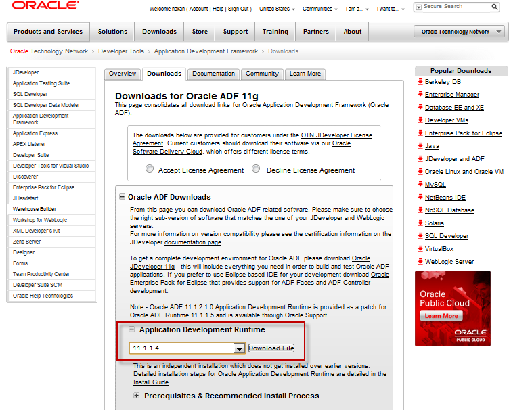Switch to the Learn More tab
This screenshot has width=532, height=410.
(305, 74)
